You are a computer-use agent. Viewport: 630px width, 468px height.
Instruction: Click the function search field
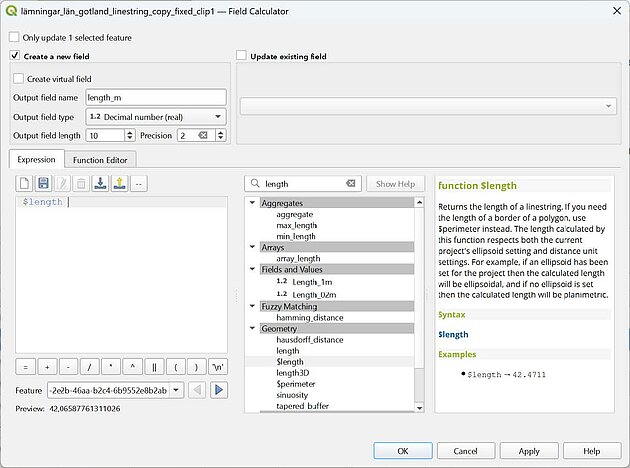(303, 184)
